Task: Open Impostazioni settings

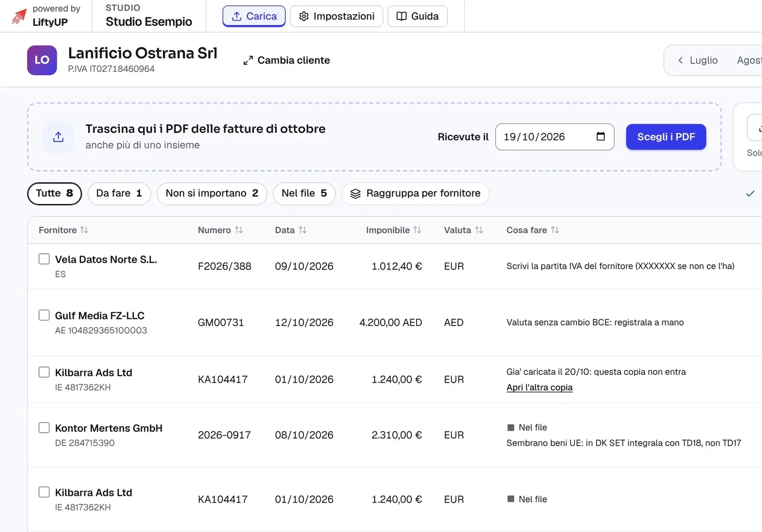Action: click(337, 16)
